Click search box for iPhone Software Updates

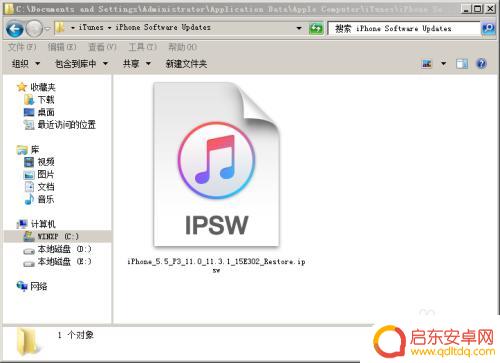[404, 28]
